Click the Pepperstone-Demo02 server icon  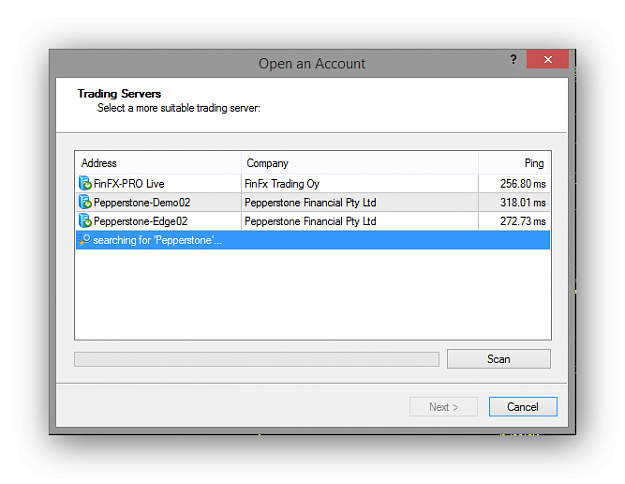tap(85, 202)
